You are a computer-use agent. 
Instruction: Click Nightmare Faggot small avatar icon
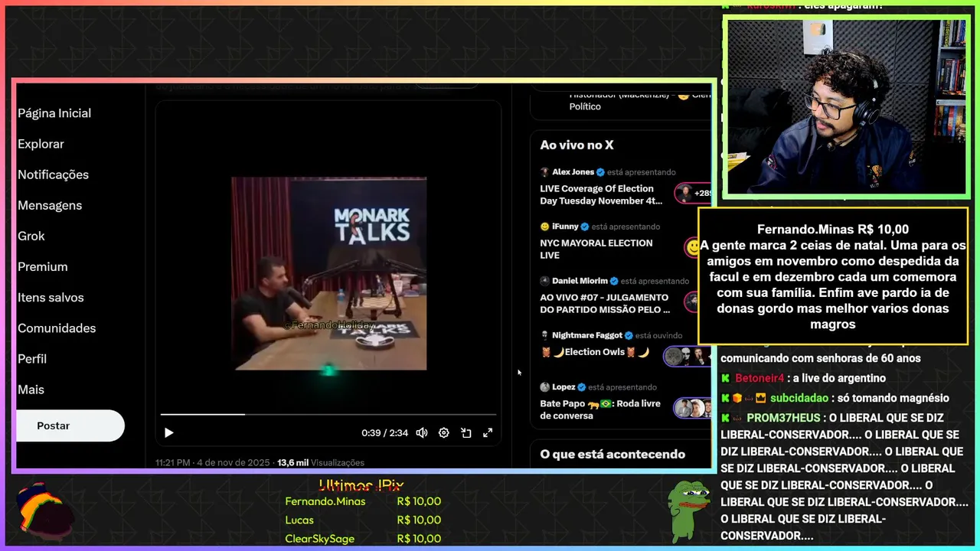pyautogui.click(x=545, y=335)
